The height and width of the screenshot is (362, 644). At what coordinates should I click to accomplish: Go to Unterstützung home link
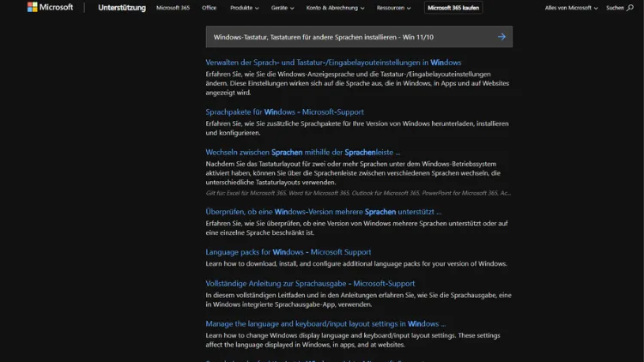tap(122, 8)
